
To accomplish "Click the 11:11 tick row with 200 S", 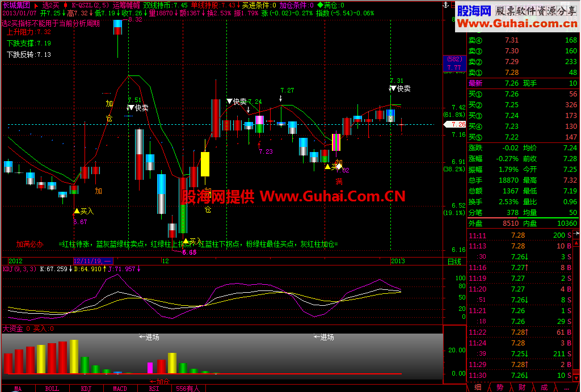I will 520,235.
